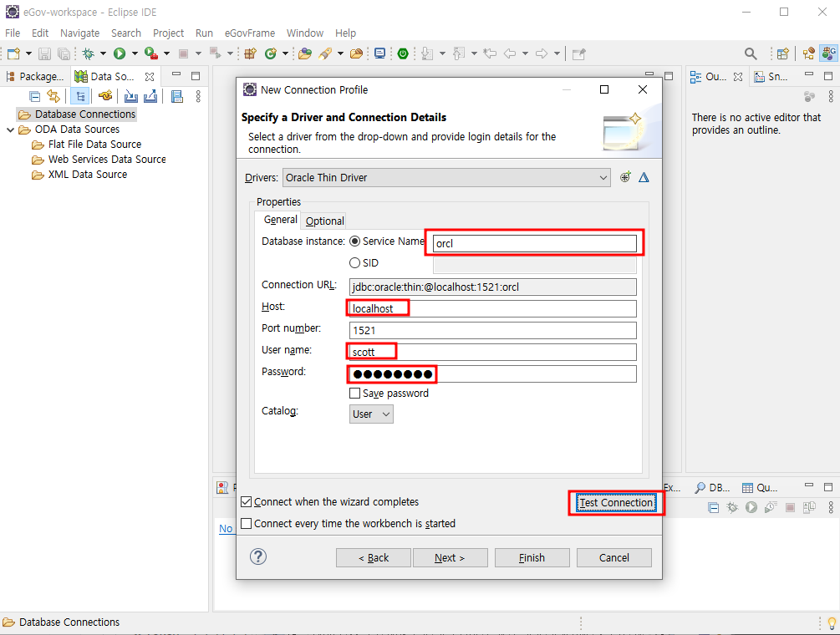This screenshot has width=840, height=635.
Task: Click the eGovFrame perspective icon
Action: pos(829,53)
